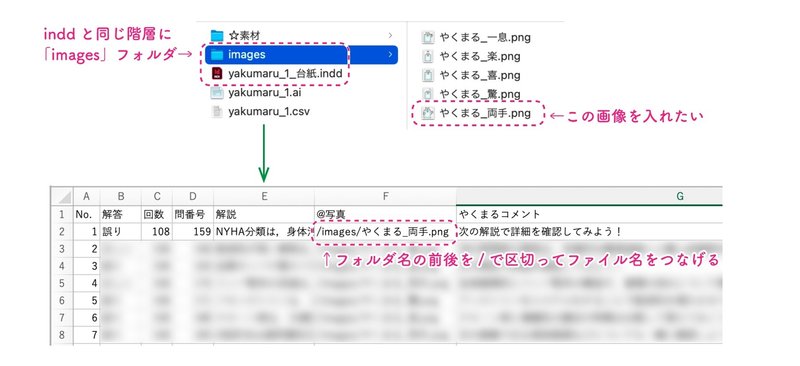Click the やくまる_両手.png file icon
The height and width of the screenshot is (366, 800).
[428, 113]
